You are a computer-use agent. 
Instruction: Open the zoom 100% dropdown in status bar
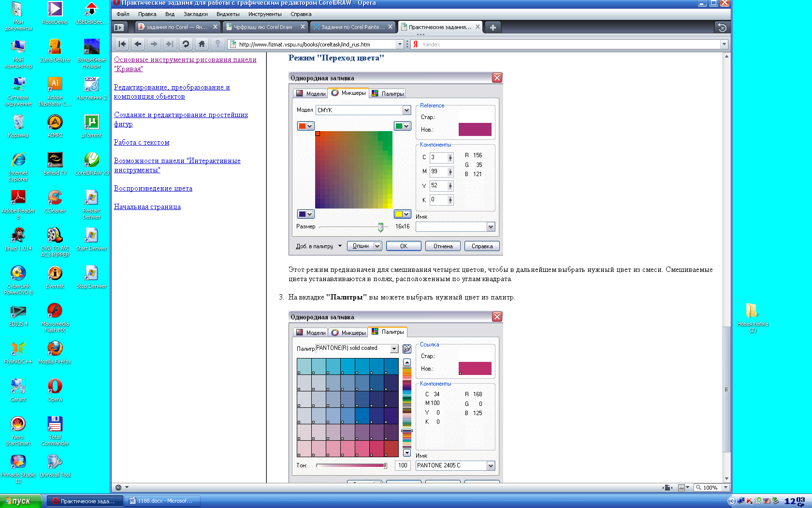pos(725,488)
